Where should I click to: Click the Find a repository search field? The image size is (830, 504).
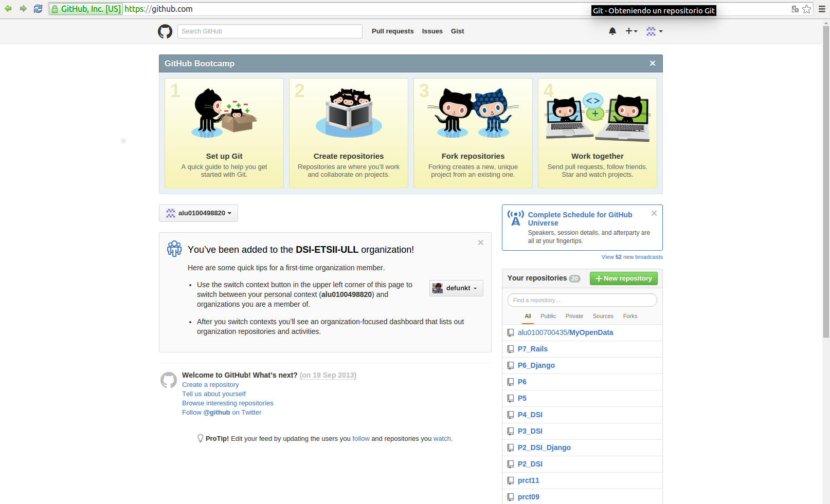point(582,300)
